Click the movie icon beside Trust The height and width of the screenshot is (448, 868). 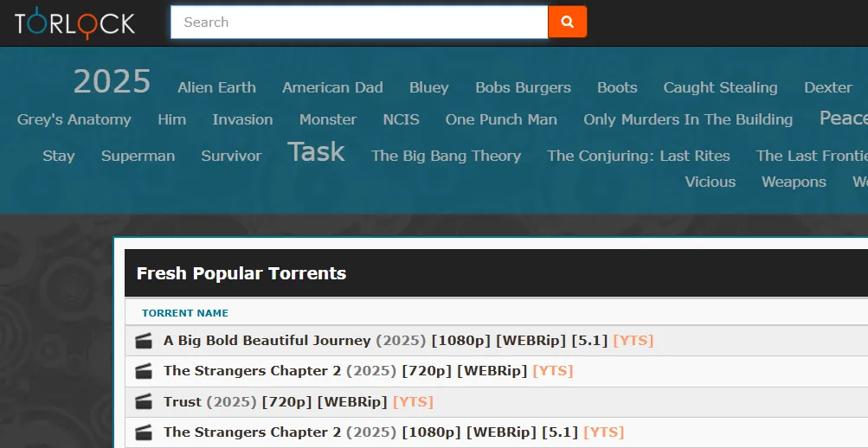(144, 401)
